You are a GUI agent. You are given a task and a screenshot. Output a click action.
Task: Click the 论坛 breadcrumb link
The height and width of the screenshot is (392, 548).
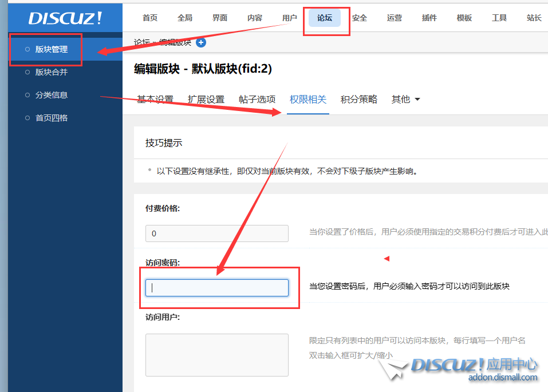coord(142,42)
